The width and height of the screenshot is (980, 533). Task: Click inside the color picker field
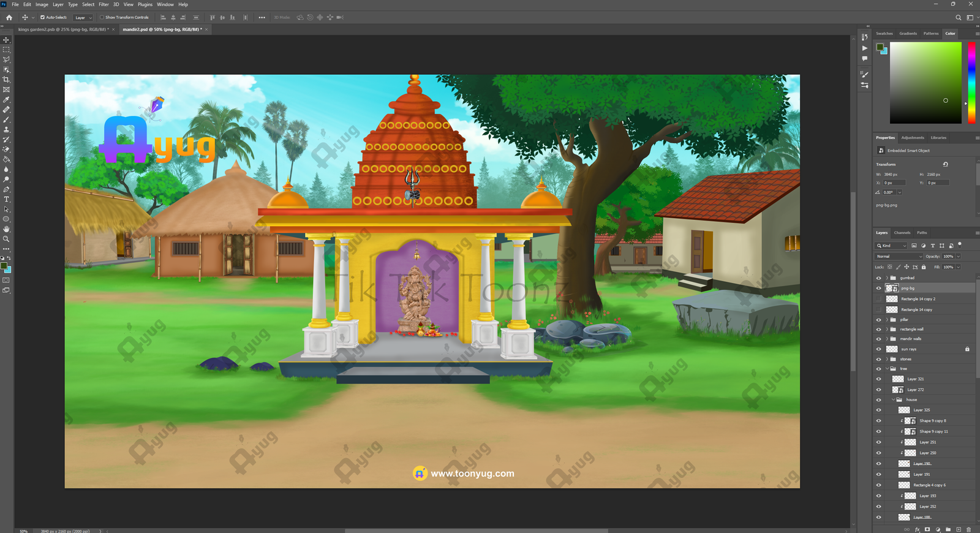[x=925, y=83]
